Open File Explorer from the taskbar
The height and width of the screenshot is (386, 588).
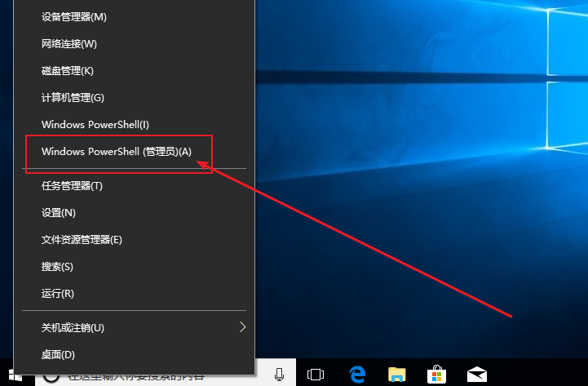point(396,375)
